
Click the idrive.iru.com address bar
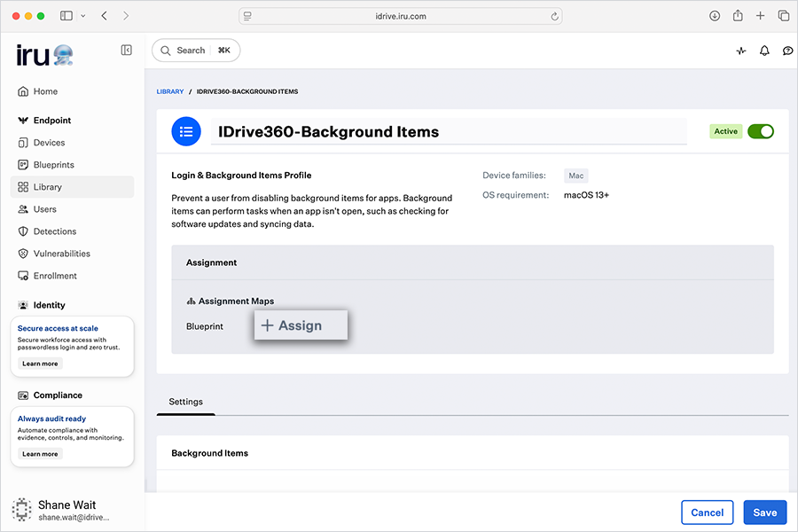pyautogui.click(x=401, y=16)
